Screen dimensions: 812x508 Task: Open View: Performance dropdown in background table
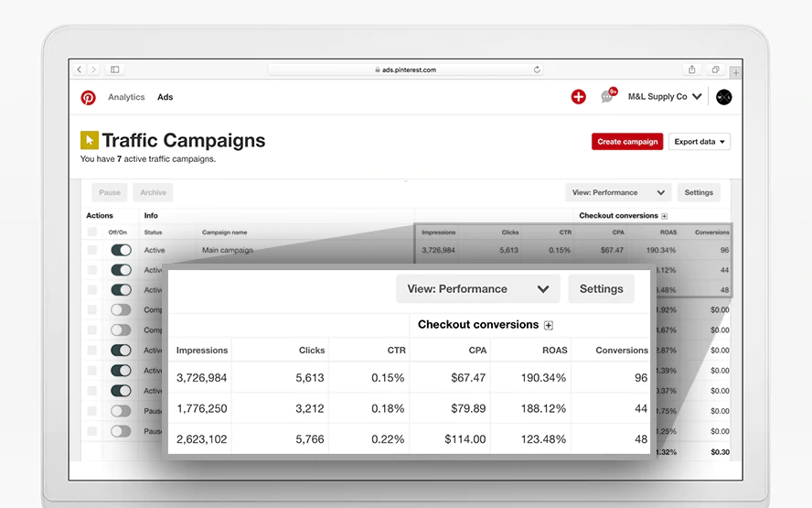tap(618, 192)
